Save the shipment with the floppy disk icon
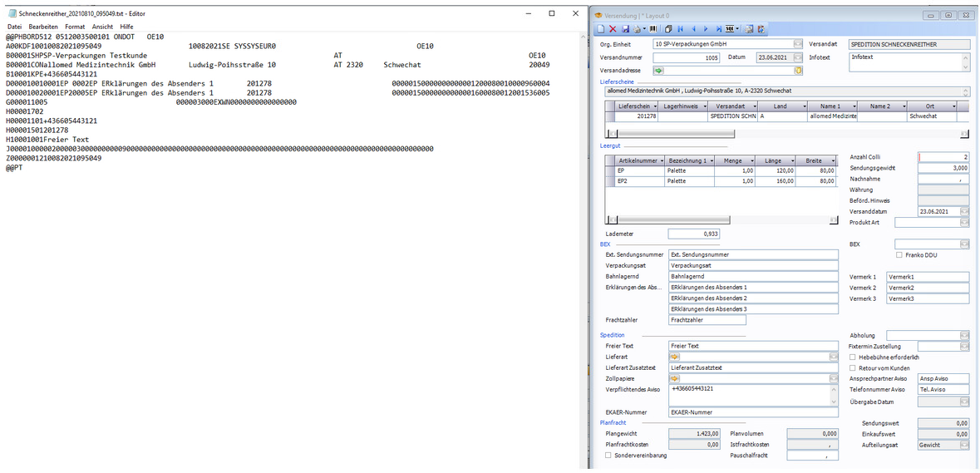Screen dimensions: 980x473 [625, 29]
